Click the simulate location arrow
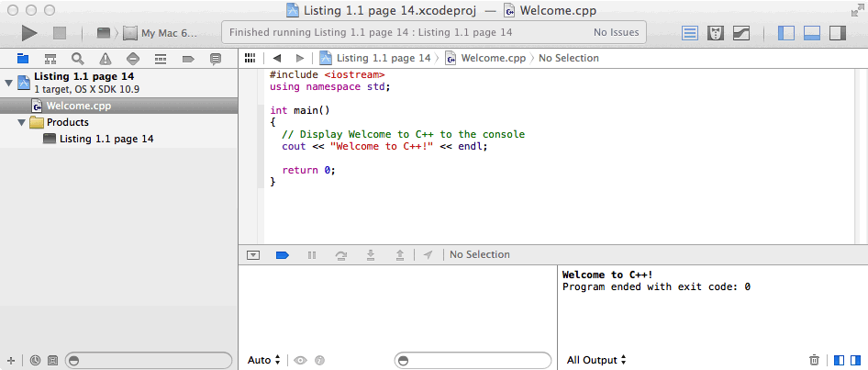 (x=428, y=255)
